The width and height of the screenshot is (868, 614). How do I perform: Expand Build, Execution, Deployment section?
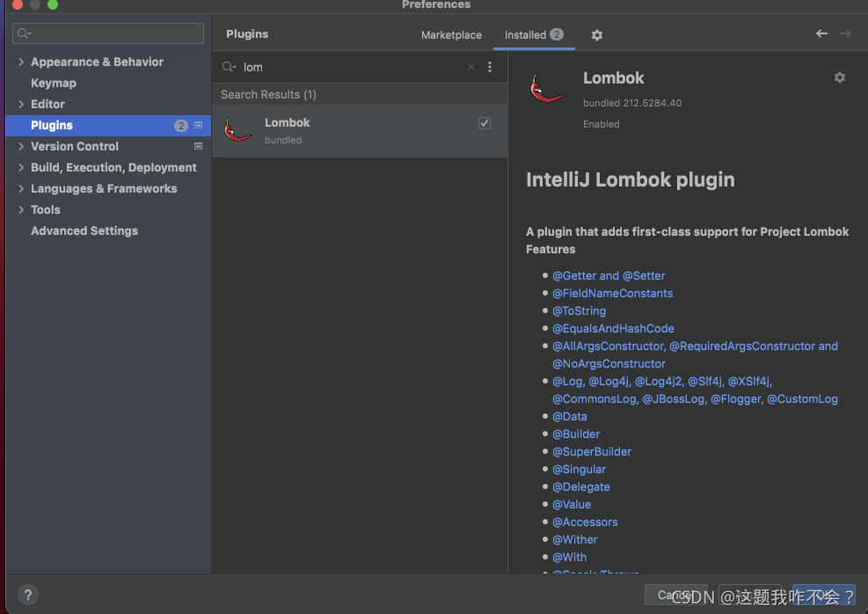click(21, 167)
